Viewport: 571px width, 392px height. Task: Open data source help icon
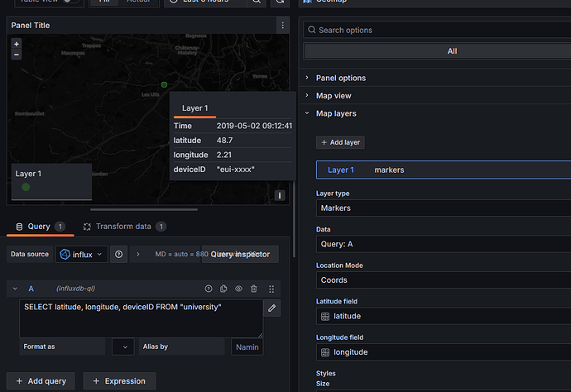[x=118, y=254]
